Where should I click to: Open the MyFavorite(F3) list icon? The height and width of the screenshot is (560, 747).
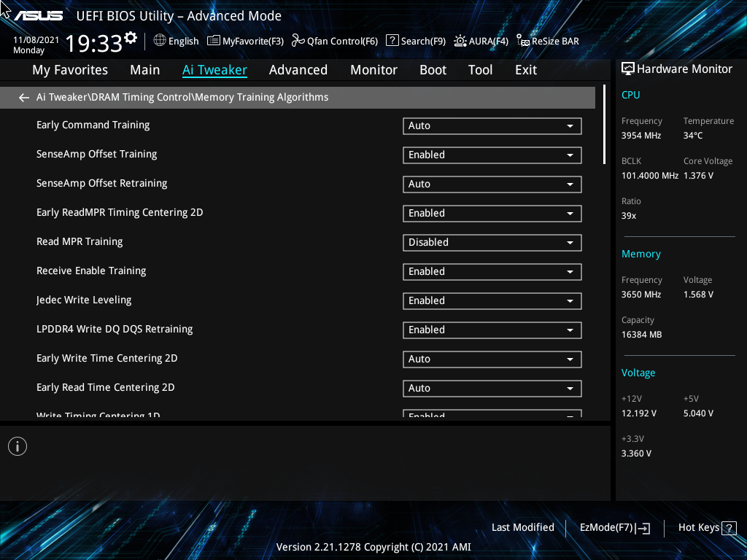pos(214,41)
